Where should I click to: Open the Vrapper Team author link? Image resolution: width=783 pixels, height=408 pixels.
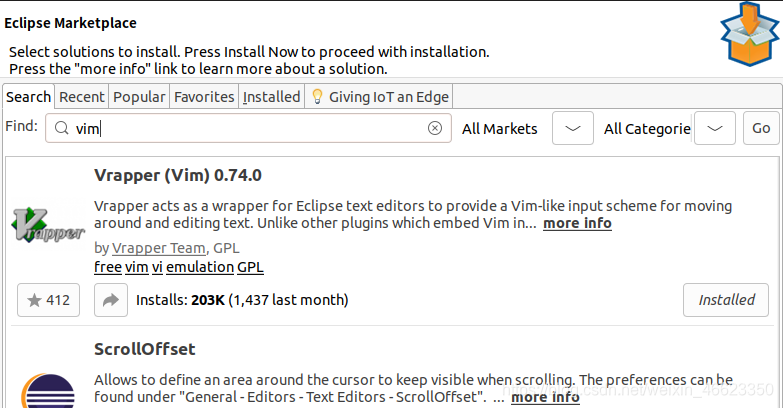tap(159, 248)
